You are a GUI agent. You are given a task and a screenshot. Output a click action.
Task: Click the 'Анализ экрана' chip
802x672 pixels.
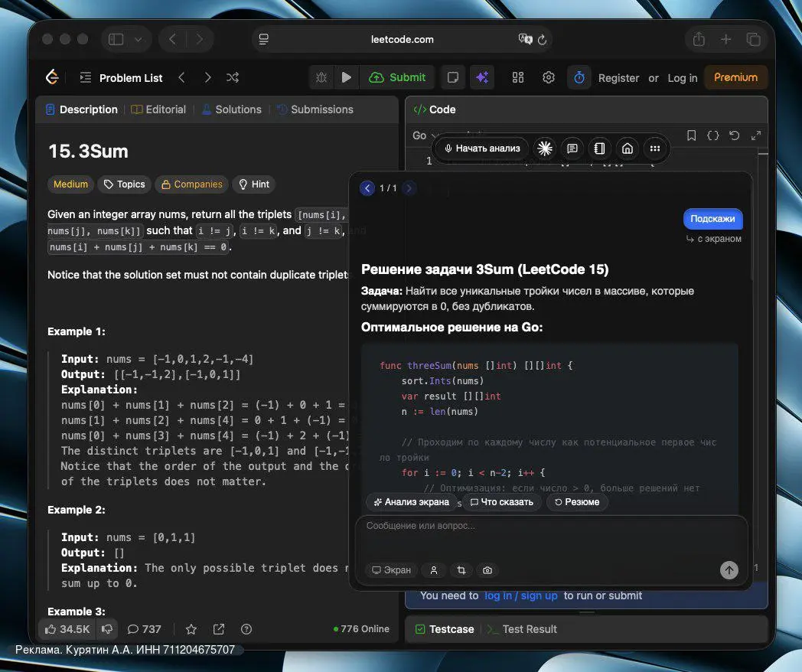coord(411,502)
